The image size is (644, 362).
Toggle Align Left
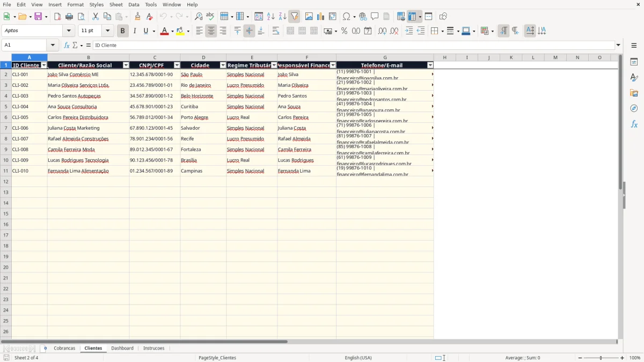[199, 31]
